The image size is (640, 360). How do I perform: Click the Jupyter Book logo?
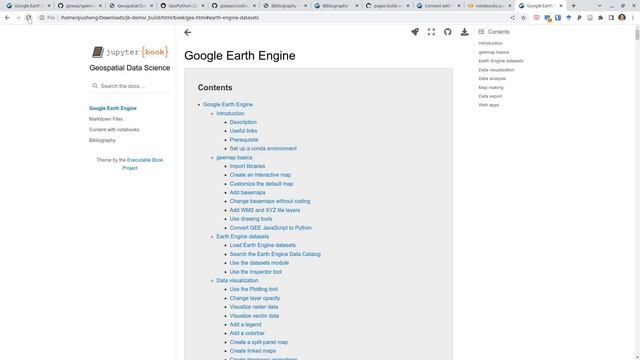[x=130, y=52]
